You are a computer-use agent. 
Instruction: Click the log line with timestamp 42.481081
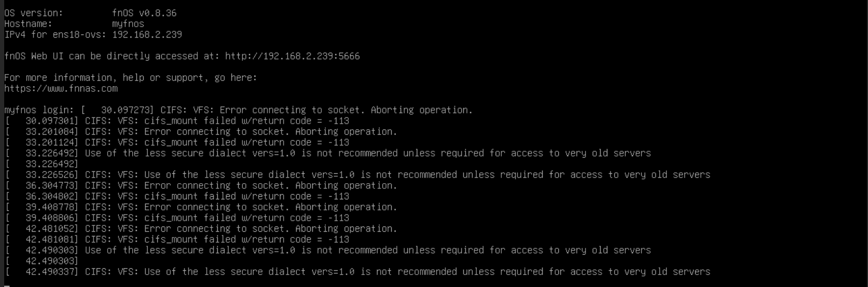[177, 240]
